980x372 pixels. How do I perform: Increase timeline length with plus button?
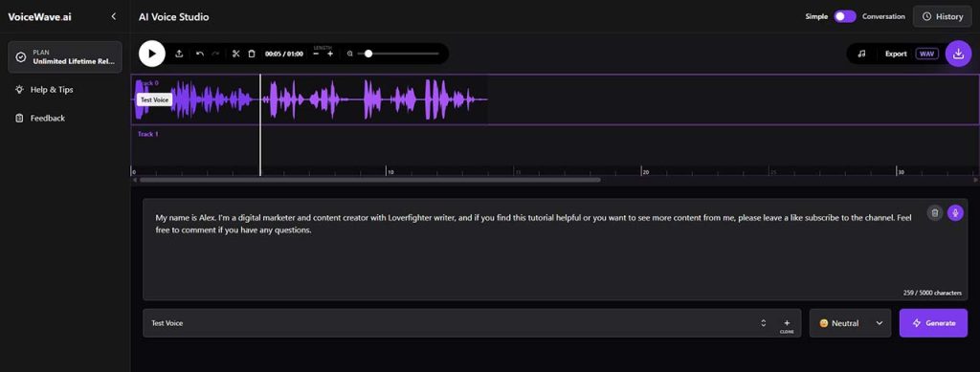pos(330,55)
